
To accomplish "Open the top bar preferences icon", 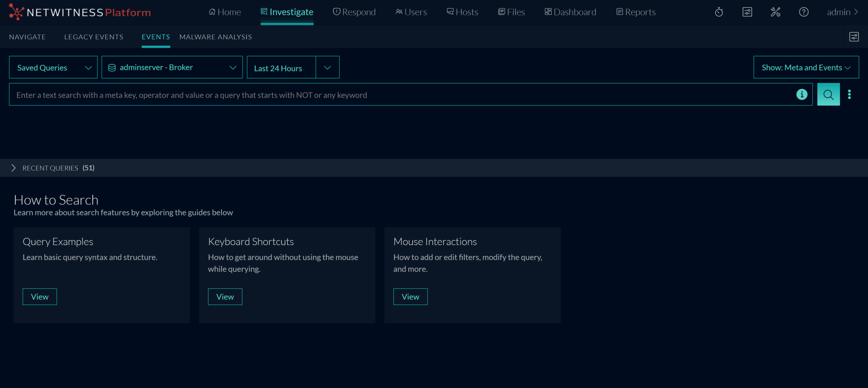I will (747, 12).
